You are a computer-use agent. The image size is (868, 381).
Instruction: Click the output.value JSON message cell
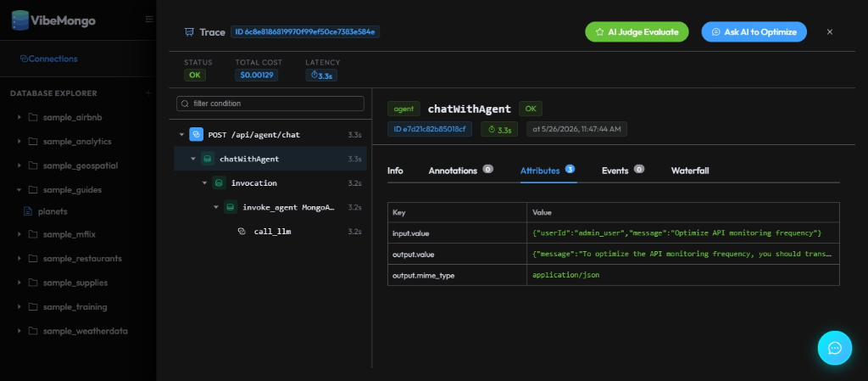(683, 255)
